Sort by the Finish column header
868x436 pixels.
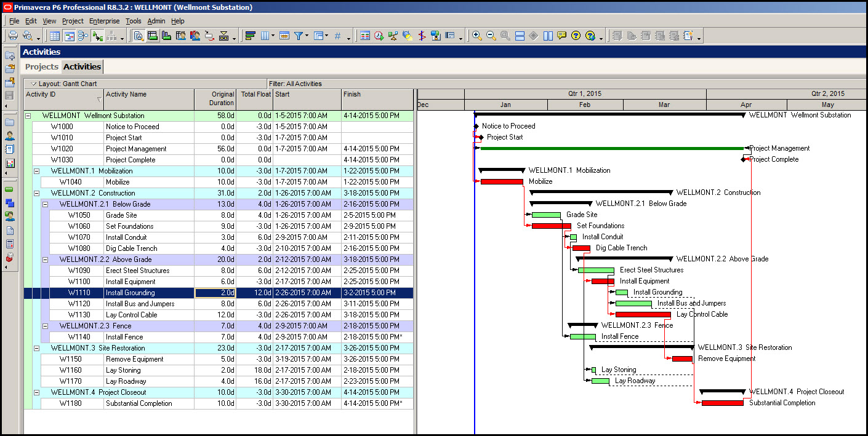click(x=377, y=99)
